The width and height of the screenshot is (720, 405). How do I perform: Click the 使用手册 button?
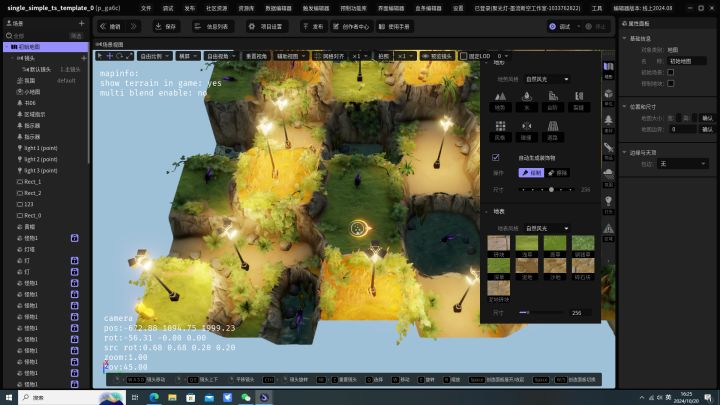pyautogui.click(x=394, y=26)
